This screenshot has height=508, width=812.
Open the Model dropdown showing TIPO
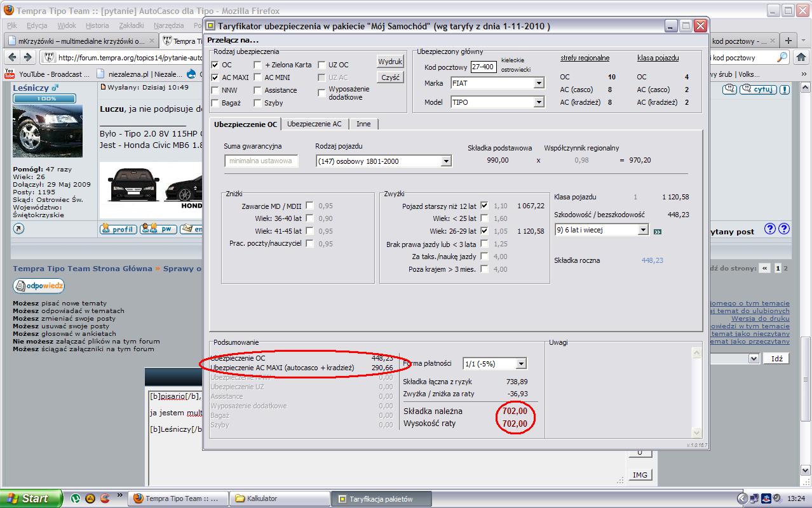(x=539, y=102)
